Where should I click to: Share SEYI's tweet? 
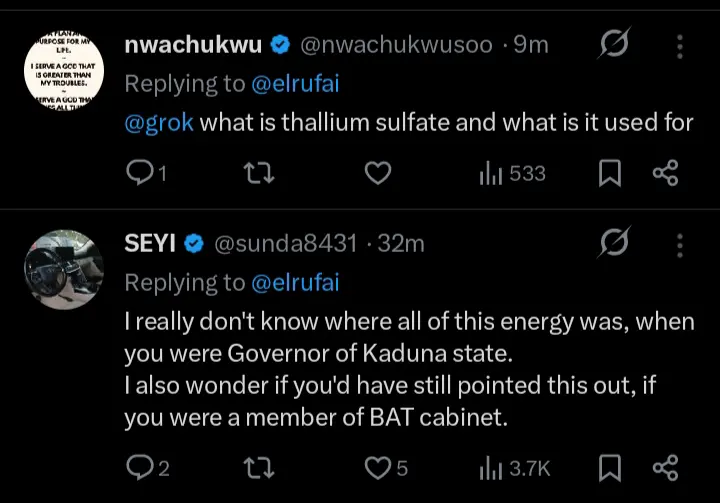[x=665, y=466]
